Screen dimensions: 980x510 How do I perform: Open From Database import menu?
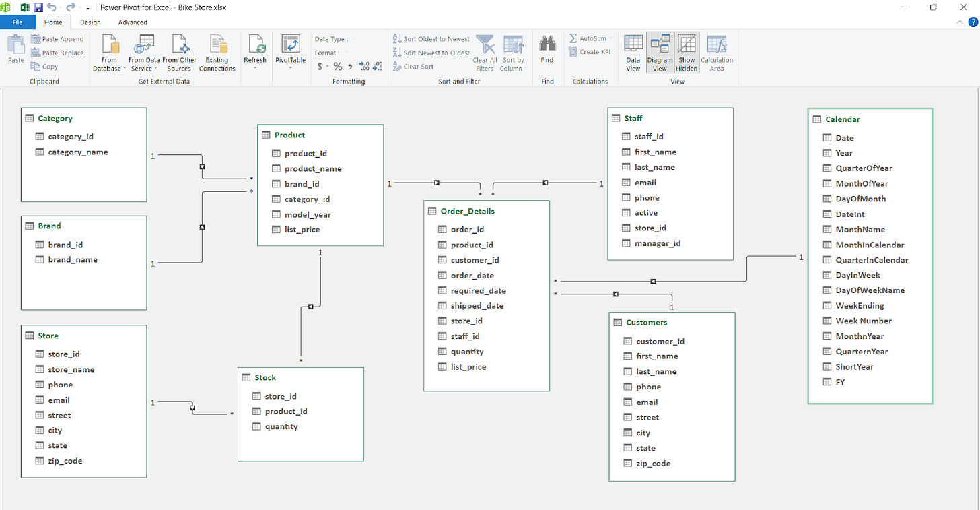point(109,53)
